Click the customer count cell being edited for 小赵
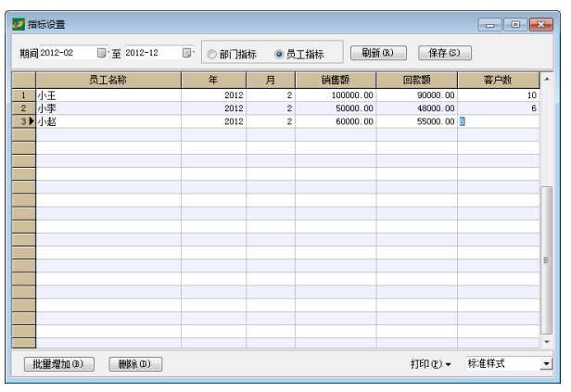This screenshot has width=571, height=392. pyautogui.click(x=498, y=121)
